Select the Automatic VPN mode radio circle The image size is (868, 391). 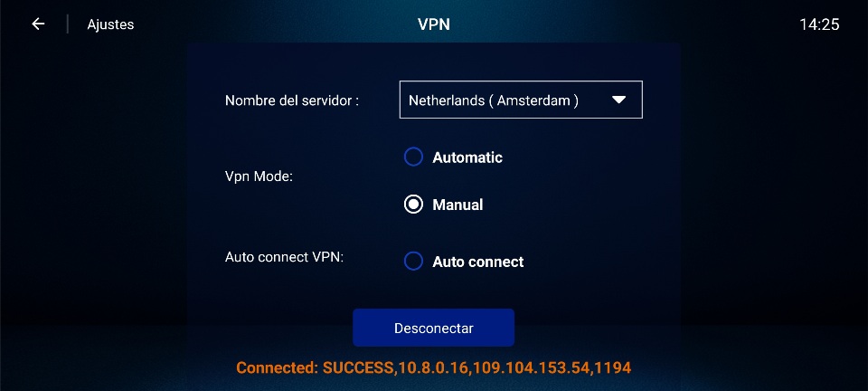pos(413,157)
